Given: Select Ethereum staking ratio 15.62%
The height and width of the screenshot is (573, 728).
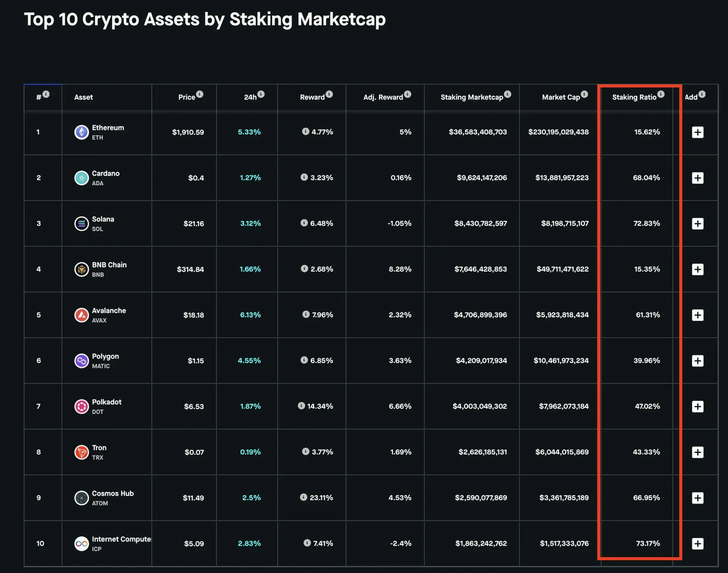Looking at the screenshot, I should [x=647, y=132].
